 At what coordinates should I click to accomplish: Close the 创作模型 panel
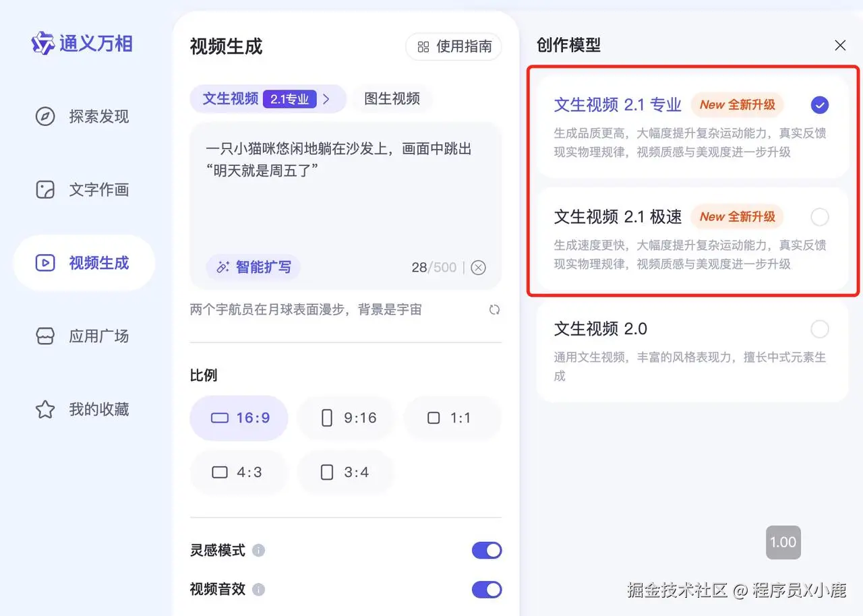pos(840,45)
